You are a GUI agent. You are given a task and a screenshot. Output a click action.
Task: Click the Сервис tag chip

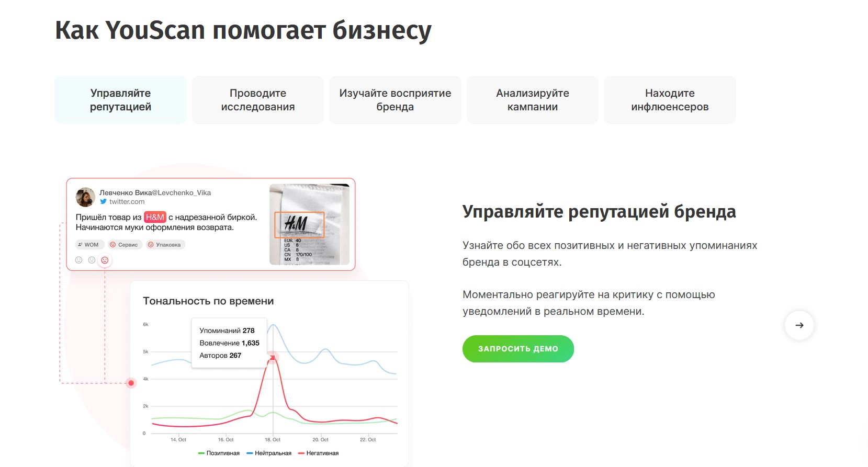tap(125, 245)
